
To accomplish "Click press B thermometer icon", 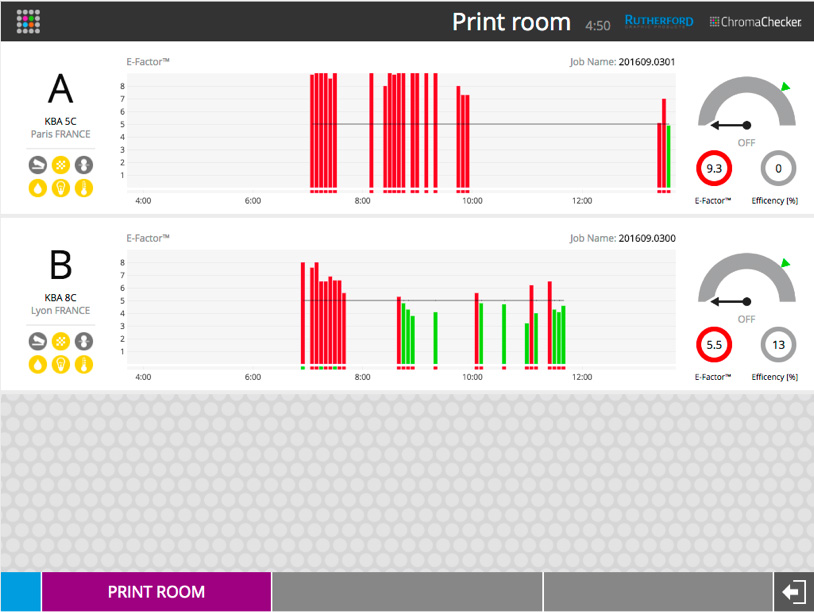I will [84, 364].
